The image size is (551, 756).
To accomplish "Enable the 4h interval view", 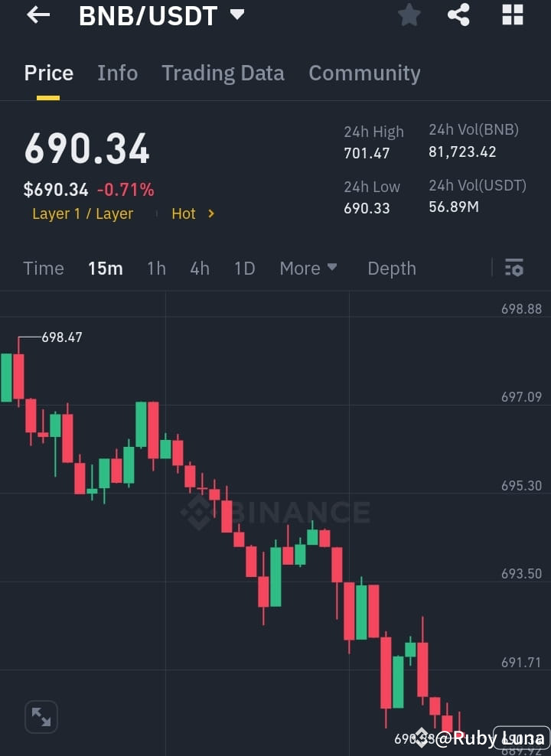I will (199, 268).
